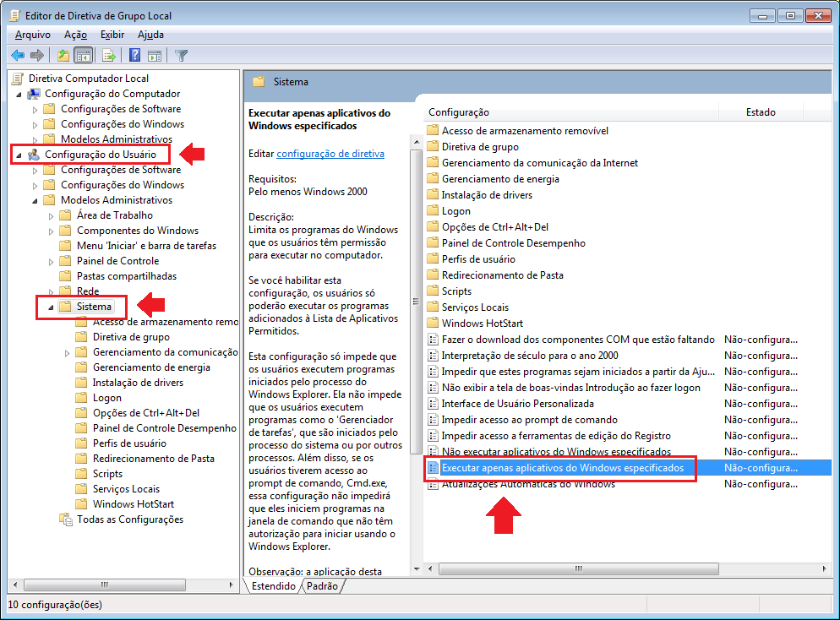Viewport: 840px width, 620px height.
Task: Select 'Não executar aplicativos do Windows especificados'
Action: (556, 452)
